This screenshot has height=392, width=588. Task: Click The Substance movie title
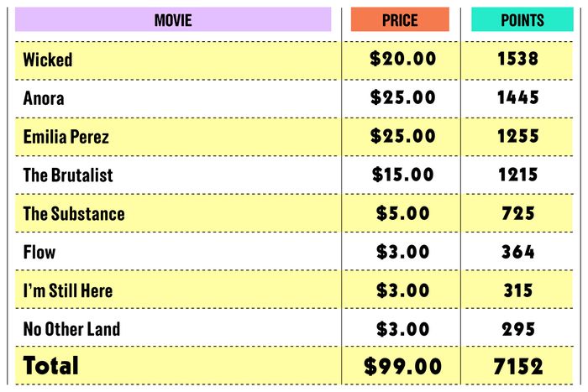[x=74, y=213]
